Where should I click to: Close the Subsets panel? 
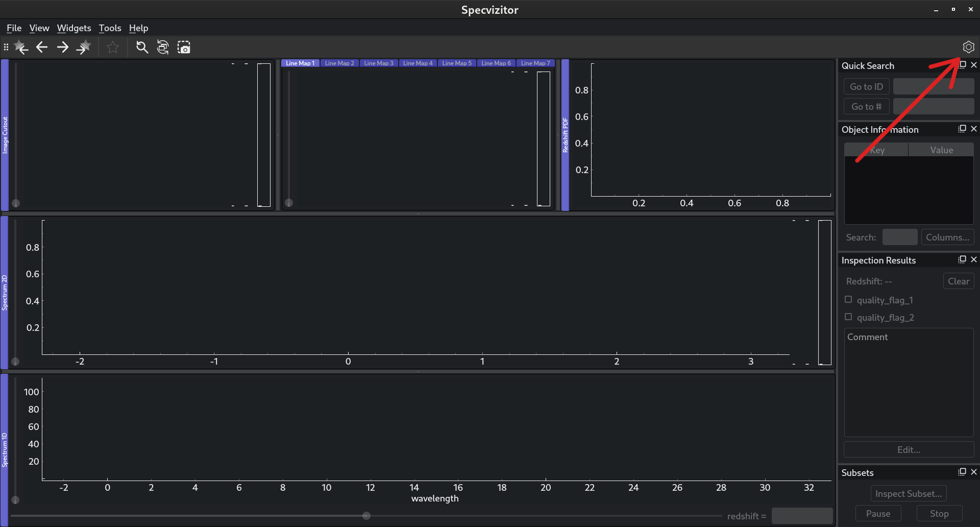tap(974, 472)
